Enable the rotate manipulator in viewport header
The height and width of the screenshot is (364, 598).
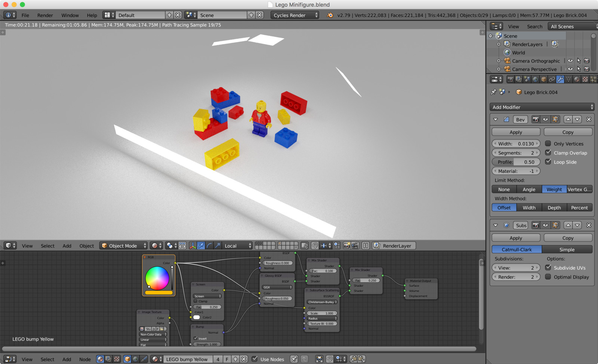[x=209, y=246]
